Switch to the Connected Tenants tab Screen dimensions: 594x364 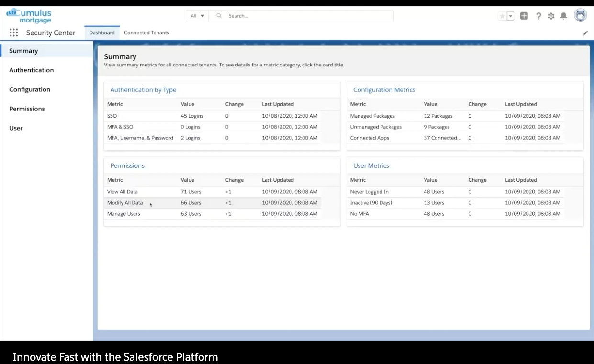coord(146,33)
